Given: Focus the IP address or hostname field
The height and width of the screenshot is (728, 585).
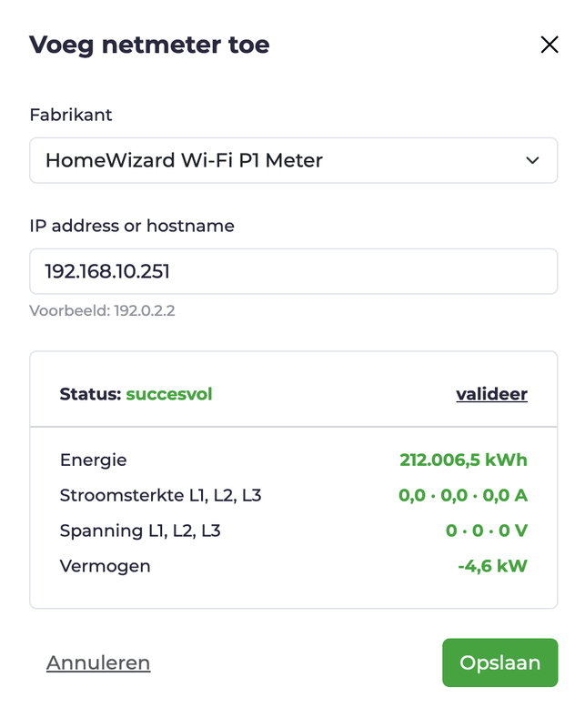Looking at the screenshot, I should click(x=292, y=271).
